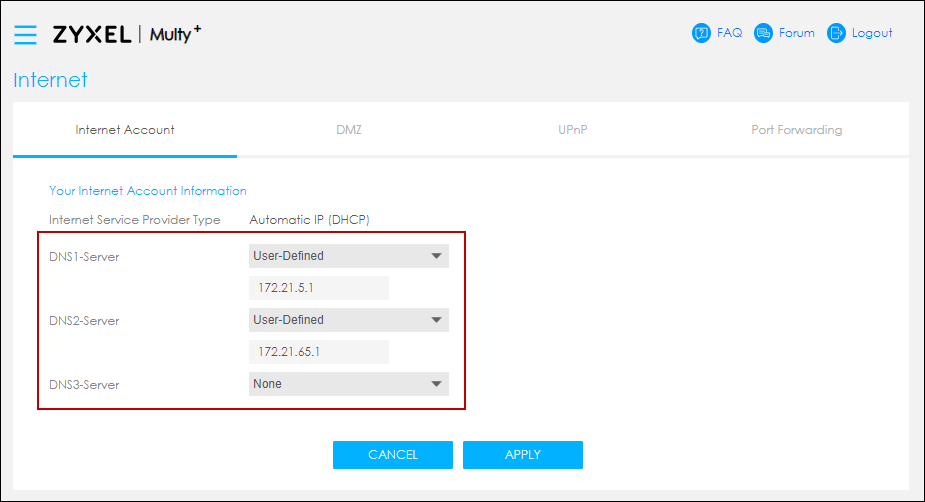The height and width of the screenshot is (502, 925).
Task: Click the Zyxel Multy+ logo
Action: (x=127, y=34)
